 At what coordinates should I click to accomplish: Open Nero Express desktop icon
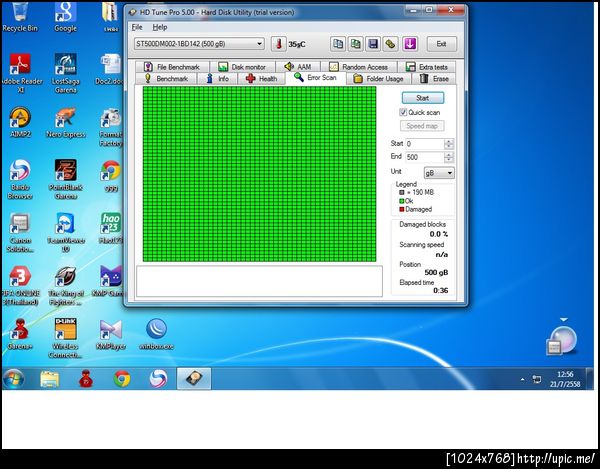click(65, 122)
